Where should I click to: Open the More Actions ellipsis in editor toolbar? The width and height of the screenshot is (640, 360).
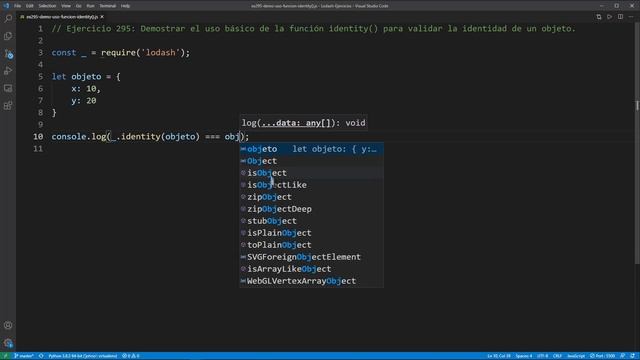click(631, 17)
